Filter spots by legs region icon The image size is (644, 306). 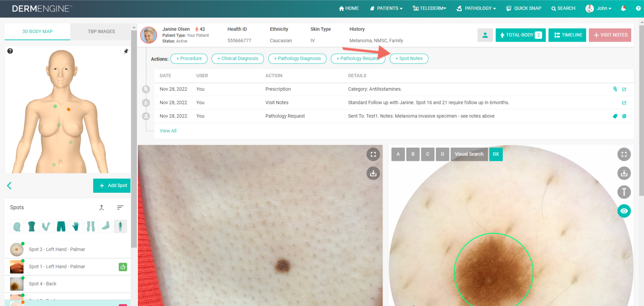pos(91,226)
